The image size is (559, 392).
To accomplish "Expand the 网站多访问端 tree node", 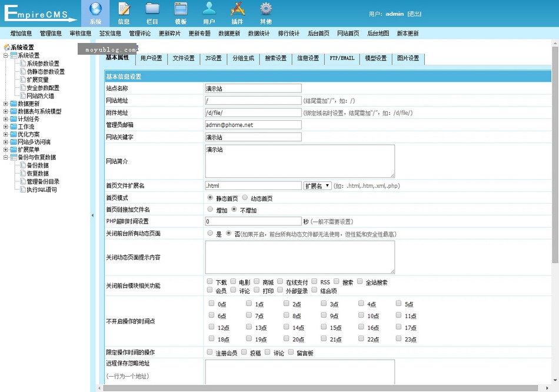I will pyautogui.click(x=6, y=142).
